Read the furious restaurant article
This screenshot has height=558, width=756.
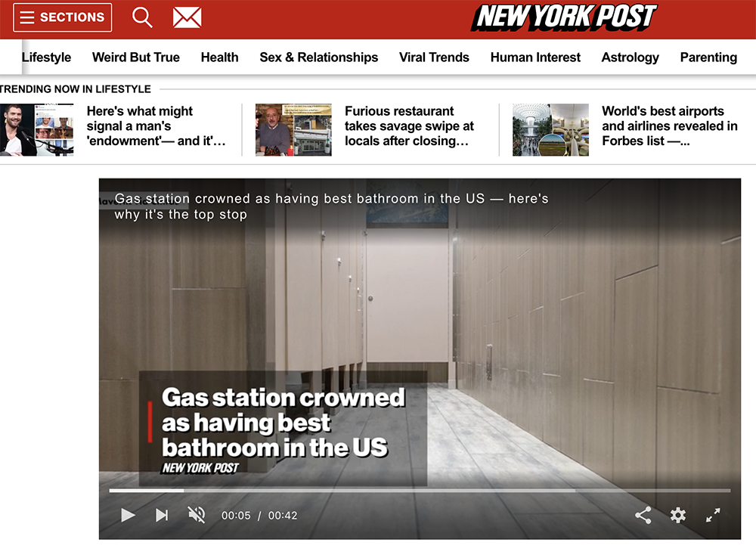click(x=409, y=126)
